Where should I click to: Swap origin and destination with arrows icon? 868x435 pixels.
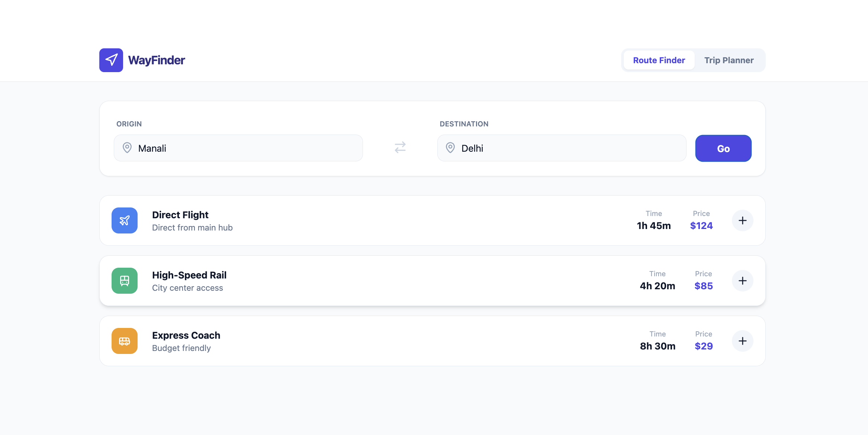click(x=400, y=148)
